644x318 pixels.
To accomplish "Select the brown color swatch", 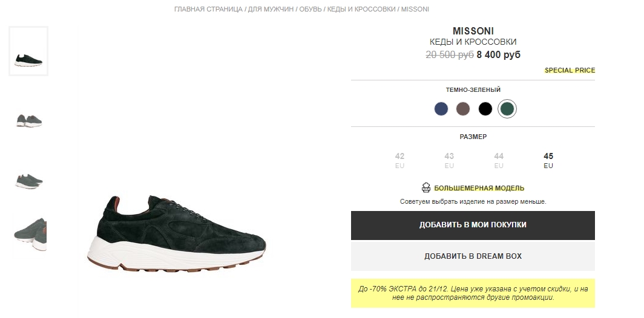I will point(463,109).
